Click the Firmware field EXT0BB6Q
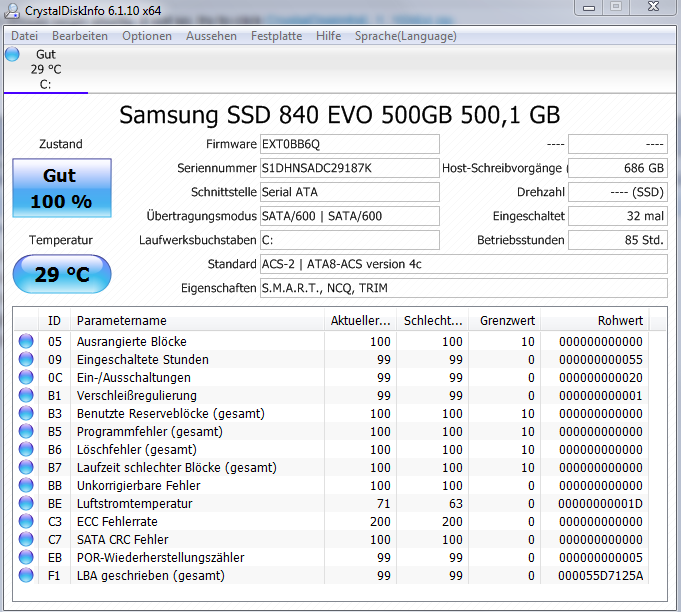The image size is (681, 612). (x=350, y=144)
